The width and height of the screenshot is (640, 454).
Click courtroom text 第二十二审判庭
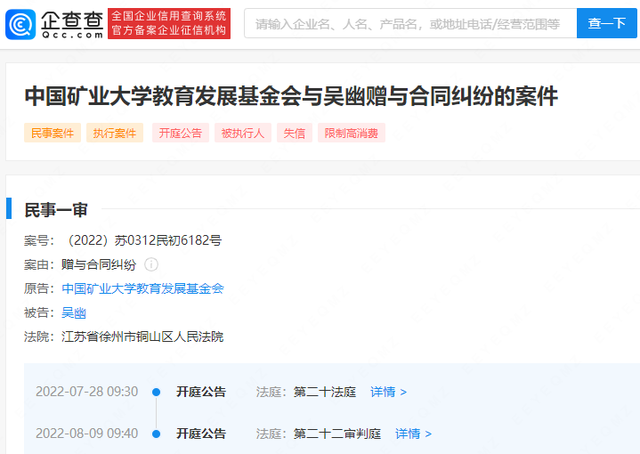[337, 434]
